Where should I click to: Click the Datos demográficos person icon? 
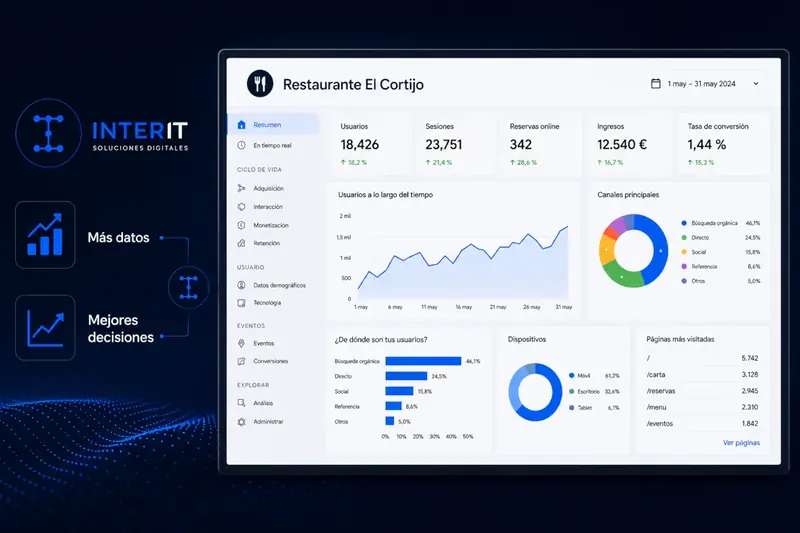point(241,285)
